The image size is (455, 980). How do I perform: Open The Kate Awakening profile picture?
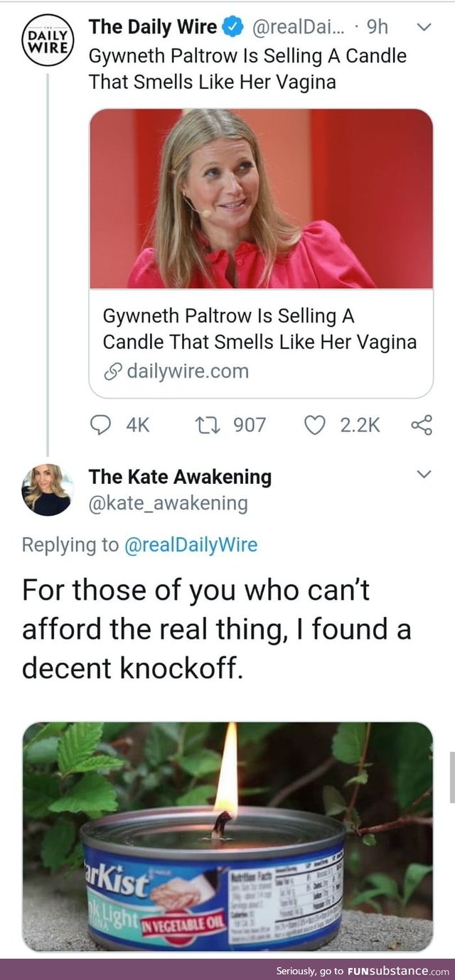[x=47, y=490]
